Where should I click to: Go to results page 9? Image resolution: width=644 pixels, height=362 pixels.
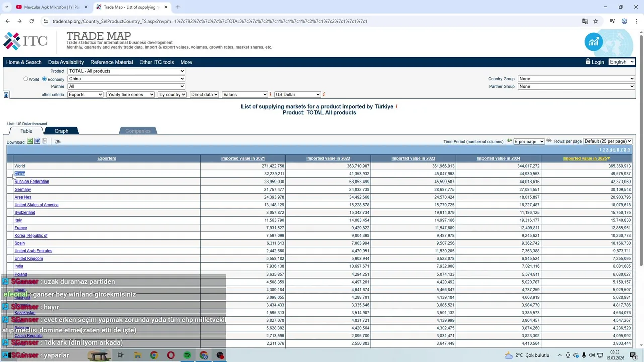click(x=628, y=150)
